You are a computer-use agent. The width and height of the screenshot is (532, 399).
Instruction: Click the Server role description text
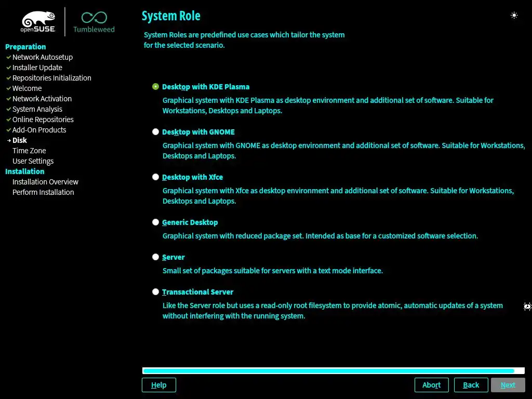pyautogui.click(x=272, y=271)
